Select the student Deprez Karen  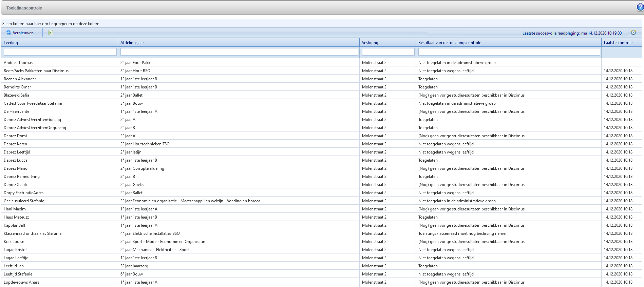[16, 144]
